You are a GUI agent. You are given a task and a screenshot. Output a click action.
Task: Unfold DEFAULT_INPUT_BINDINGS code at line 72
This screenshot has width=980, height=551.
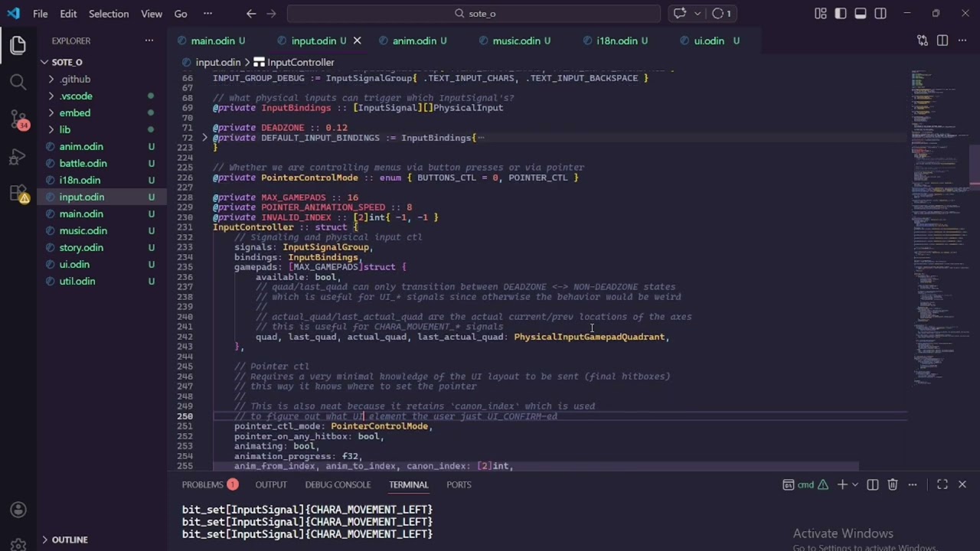pyautogui.click(x=204, y=138)
